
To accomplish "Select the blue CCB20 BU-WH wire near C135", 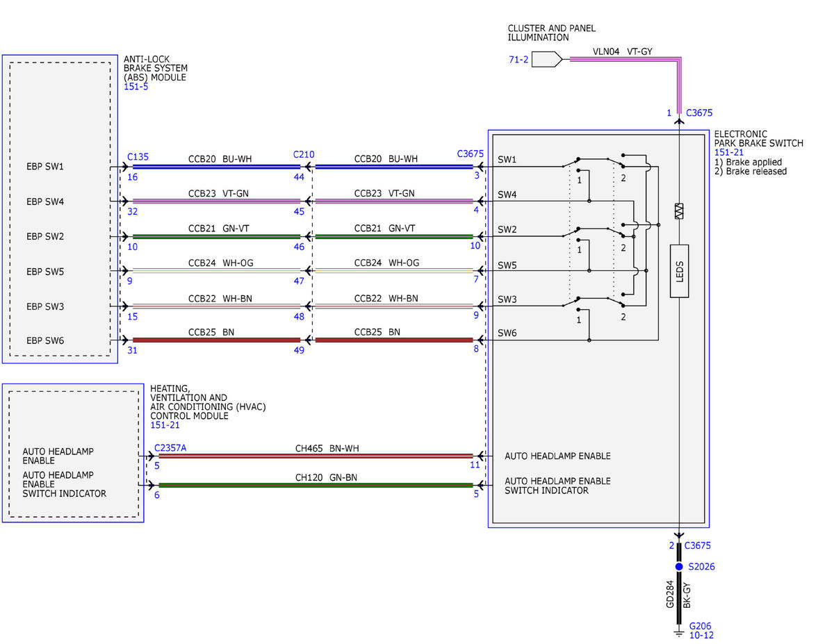I will click(216, 167).
